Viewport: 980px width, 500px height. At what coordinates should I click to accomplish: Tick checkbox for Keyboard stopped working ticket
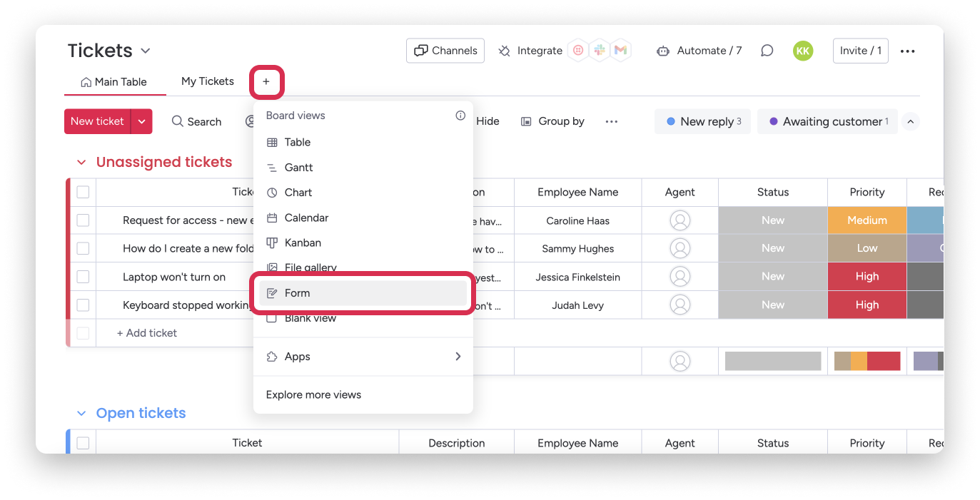click(x=83, y=305)
